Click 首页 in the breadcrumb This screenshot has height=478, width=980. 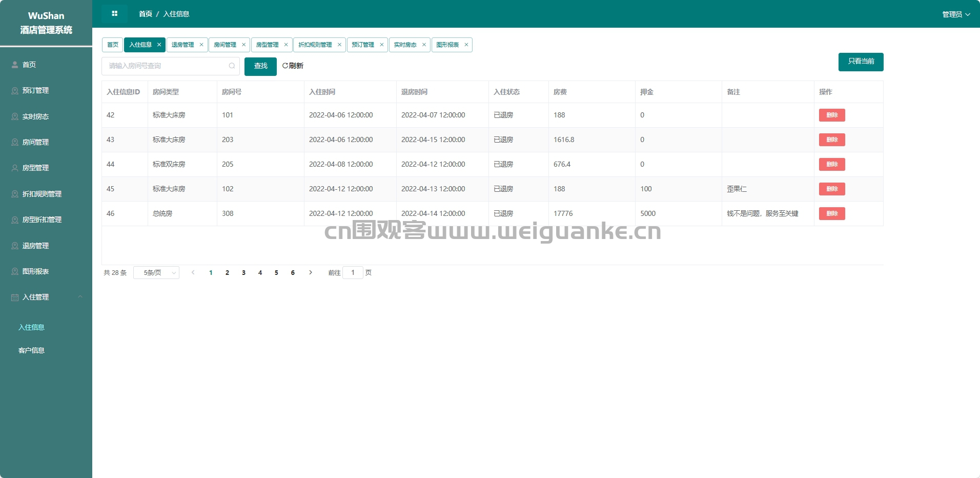[x=146, y=14]
